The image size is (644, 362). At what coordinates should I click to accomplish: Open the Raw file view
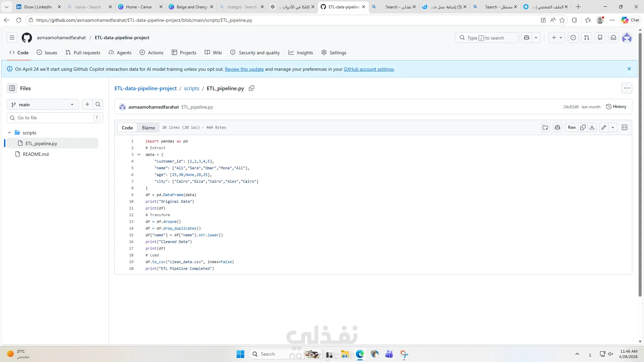572,127
